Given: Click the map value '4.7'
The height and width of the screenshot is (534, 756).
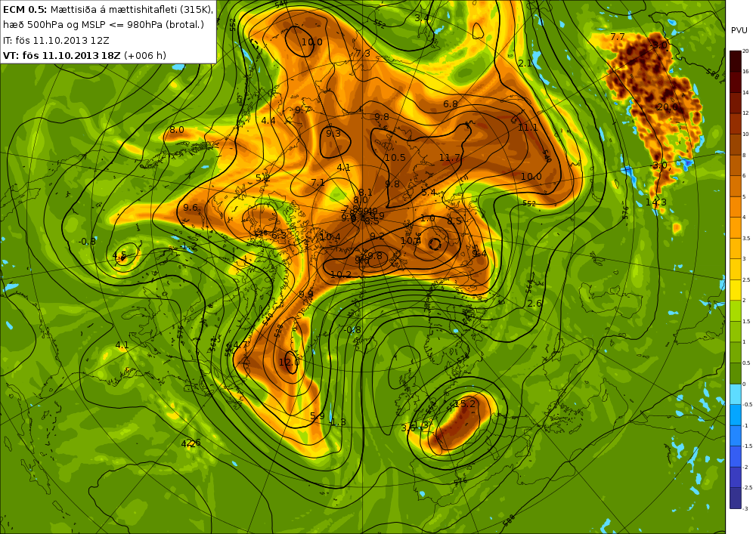Looking at the screenshot, I should pyautogui.click(x=240, y=345).
